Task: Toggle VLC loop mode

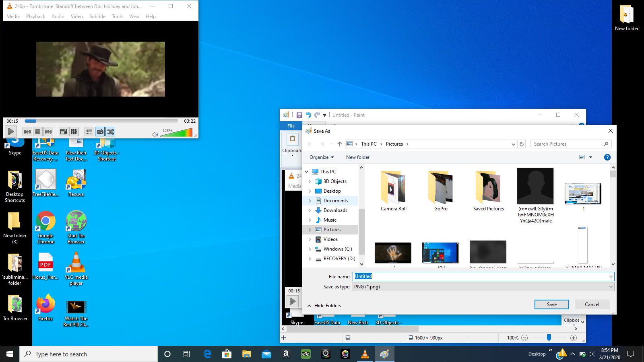Action: [100, 132]
